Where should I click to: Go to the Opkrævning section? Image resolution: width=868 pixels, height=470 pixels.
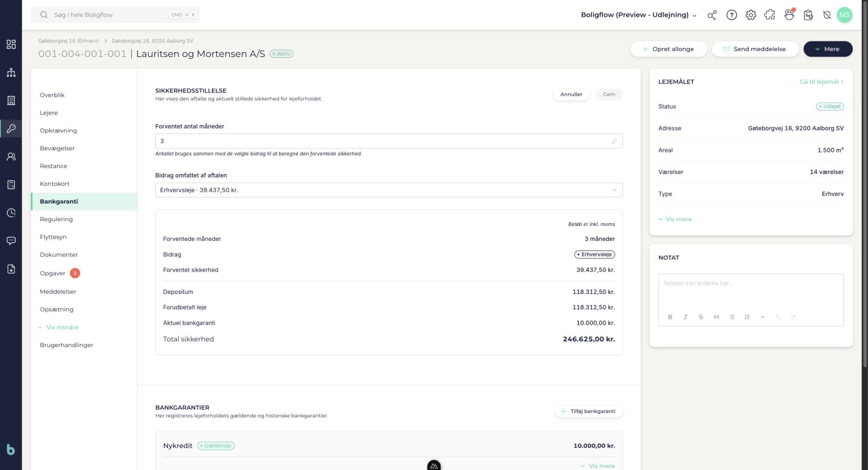tap(58, 131)
